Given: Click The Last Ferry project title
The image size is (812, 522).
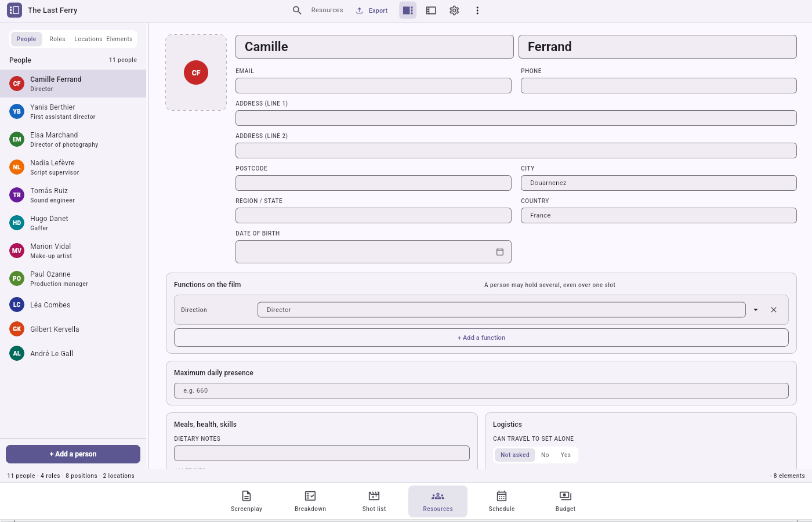Looking at the screenshot, I should click(x=53, y=10).
